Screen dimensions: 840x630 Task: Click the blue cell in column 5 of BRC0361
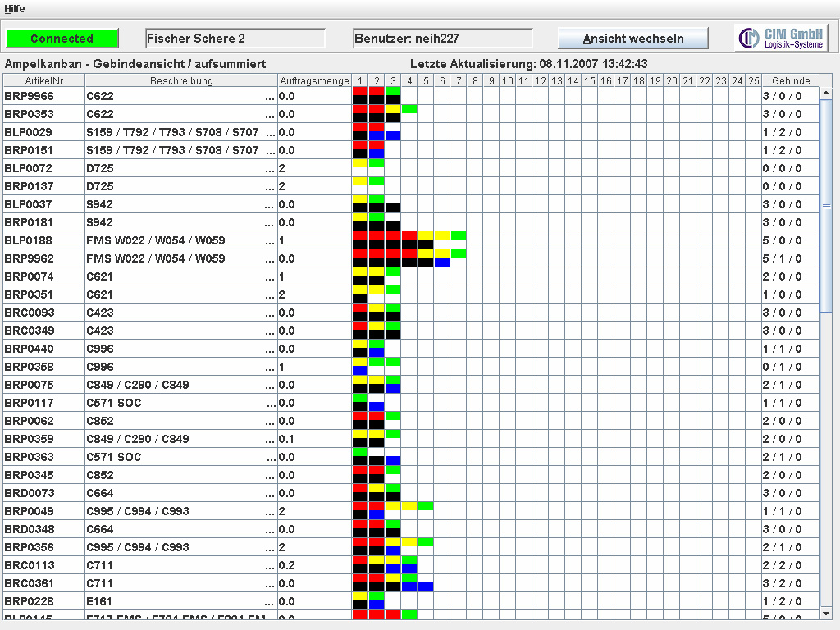click(425, 587)
